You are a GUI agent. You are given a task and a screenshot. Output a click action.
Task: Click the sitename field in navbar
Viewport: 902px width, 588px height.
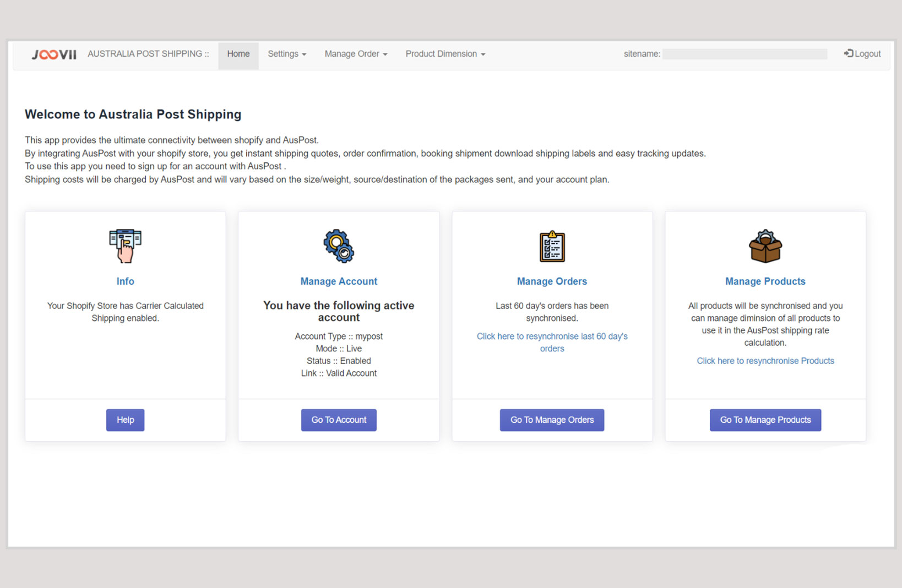click(745, 54)
